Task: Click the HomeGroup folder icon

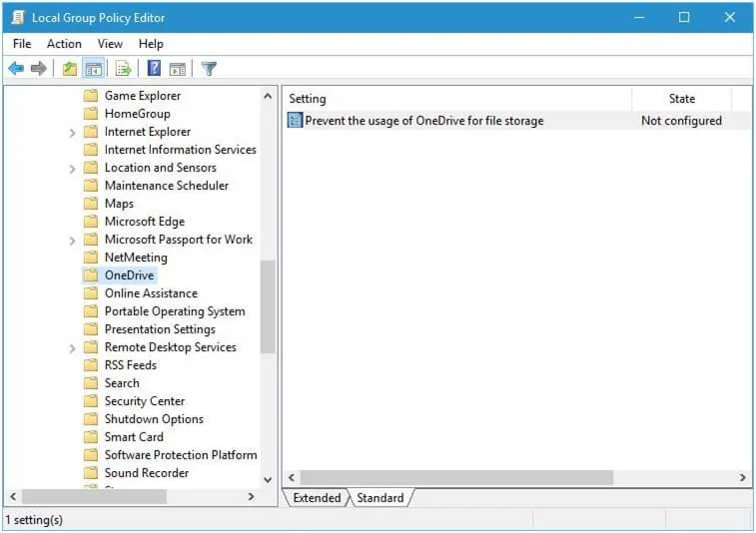Action: (91, 114)
